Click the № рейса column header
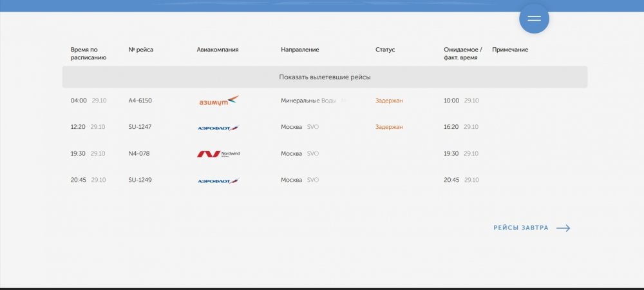This screenshot has height=290, width=644. (x=141, y=50)
